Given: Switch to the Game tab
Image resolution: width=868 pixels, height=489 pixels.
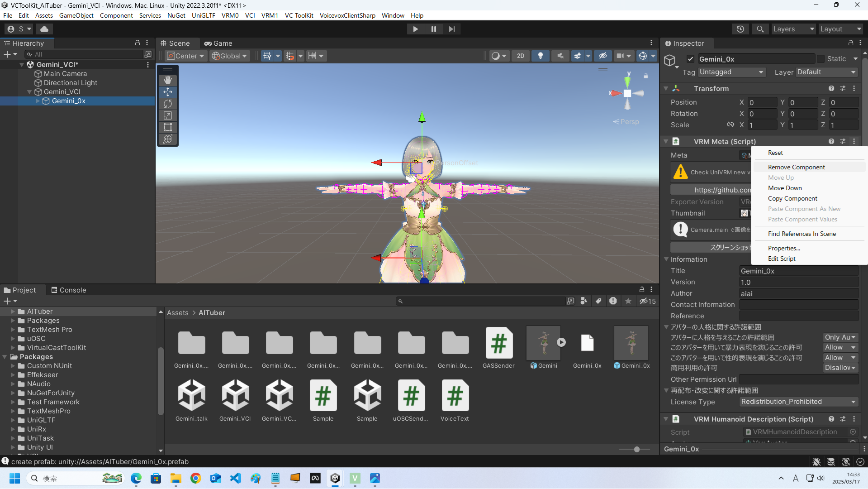Looking at the screenshot, I should click(x=218, y=43).
